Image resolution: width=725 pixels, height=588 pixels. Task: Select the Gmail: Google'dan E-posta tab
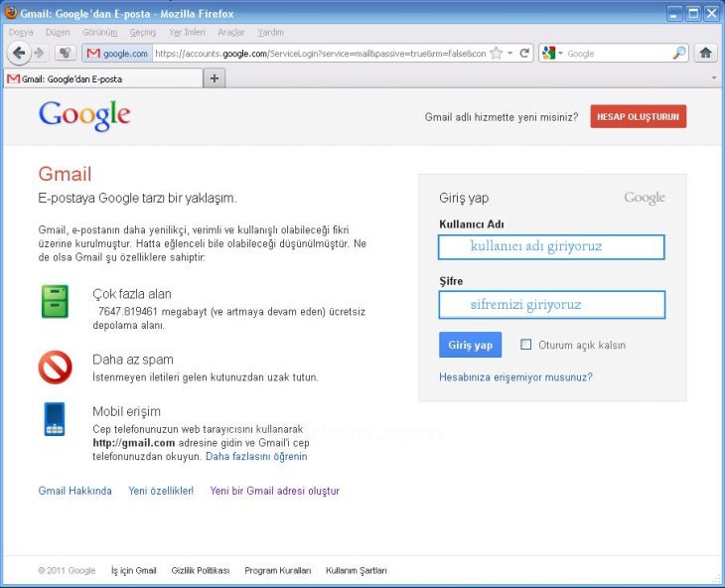pos(103,78)
